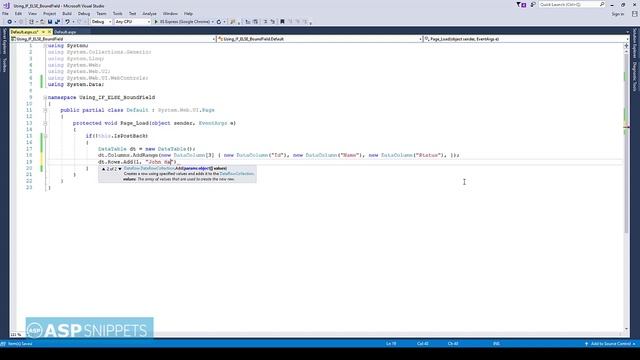
Task: Click the green Start IIS Express play icon
Action: point(156,22)
